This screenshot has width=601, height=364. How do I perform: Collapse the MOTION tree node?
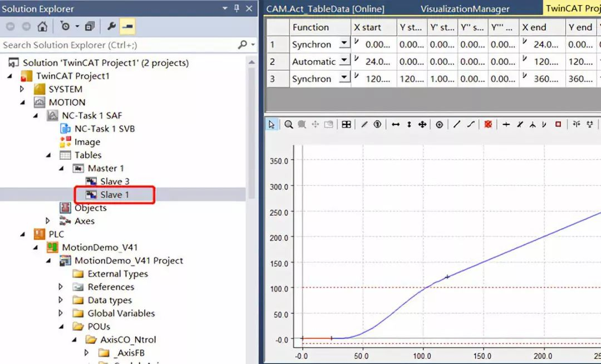23,103
